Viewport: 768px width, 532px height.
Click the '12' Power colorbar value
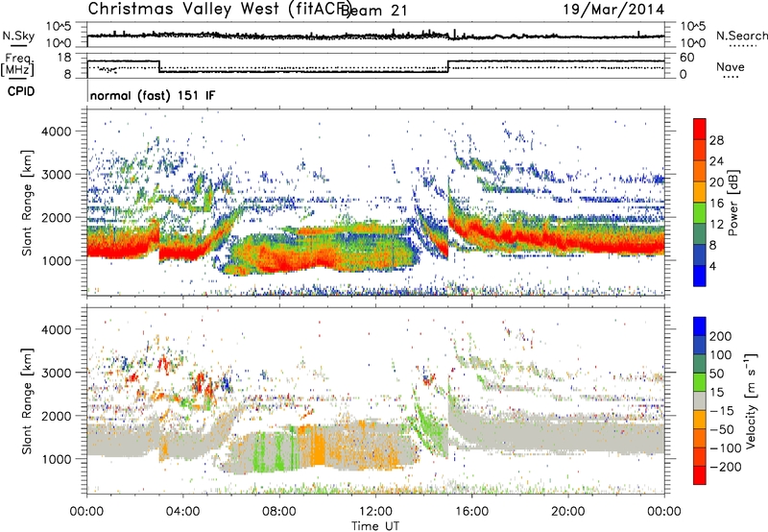coord(716,225)
